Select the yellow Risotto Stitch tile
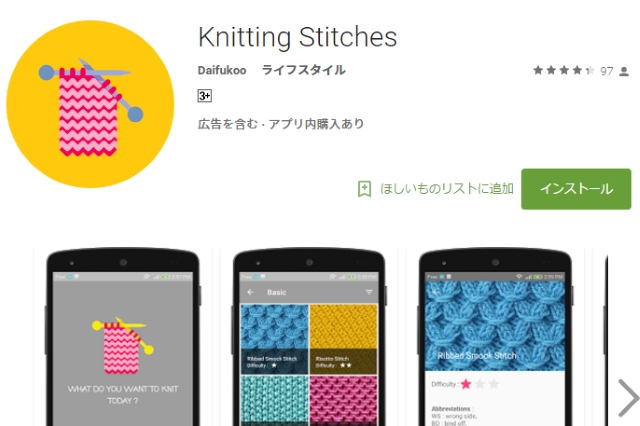640x426 pixels. click(343, 339)
